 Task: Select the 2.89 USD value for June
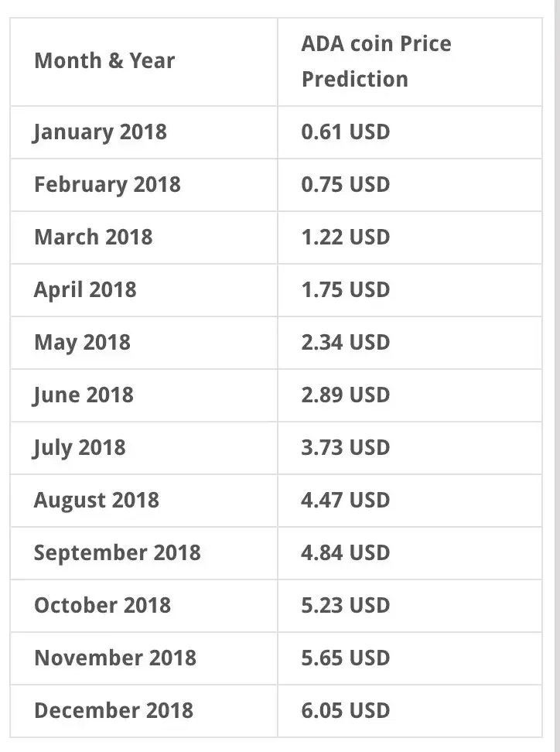[x=346, y=395]
